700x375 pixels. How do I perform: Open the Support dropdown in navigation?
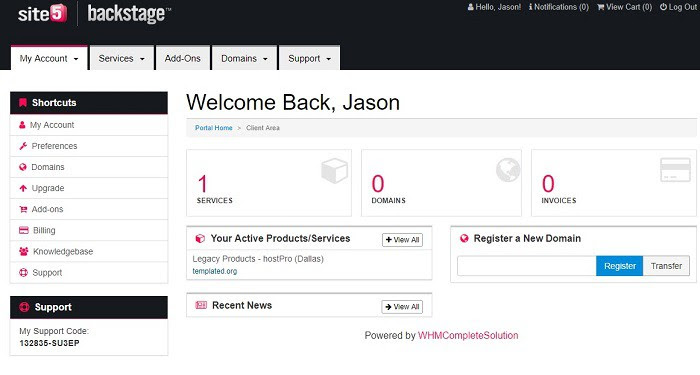coord(309,58)
